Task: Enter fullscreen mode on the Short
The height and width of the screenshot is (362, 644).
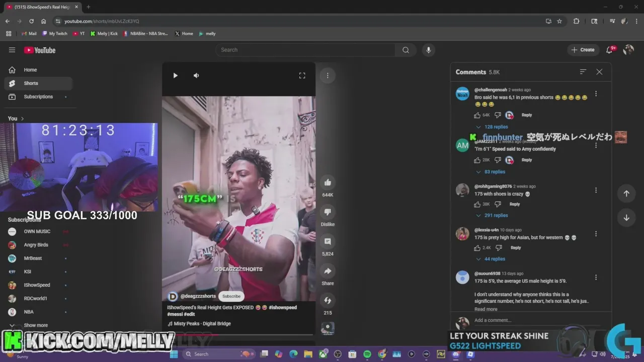Action: tap(302, 75)
